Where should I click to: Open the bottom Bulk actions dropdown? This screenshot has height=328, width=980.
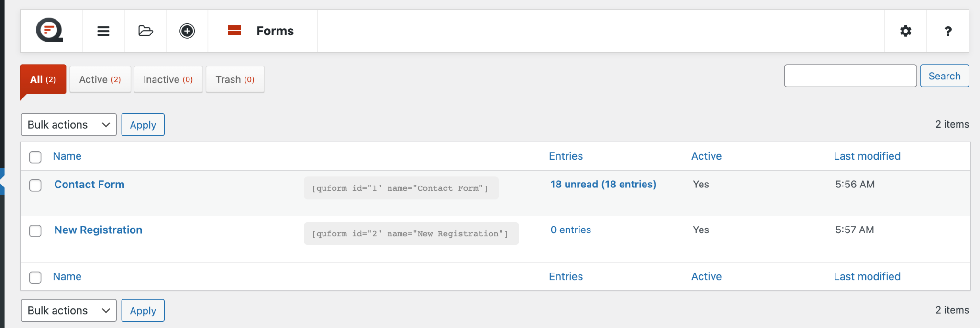[68, 311]
